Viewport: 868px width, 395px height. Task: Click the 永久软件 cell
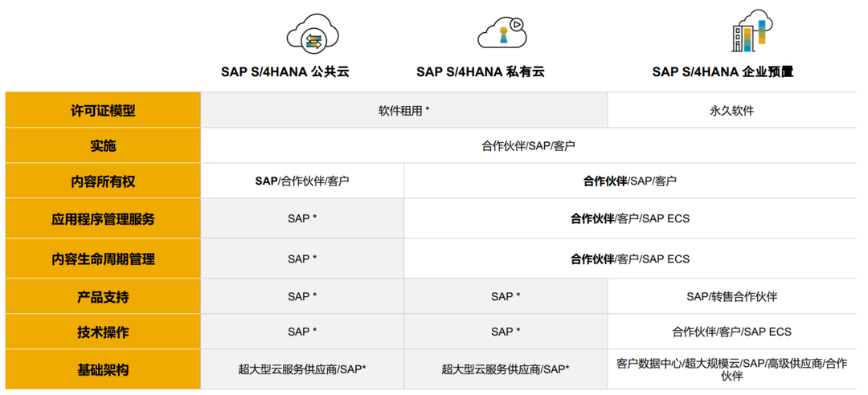tap(731, 111)
